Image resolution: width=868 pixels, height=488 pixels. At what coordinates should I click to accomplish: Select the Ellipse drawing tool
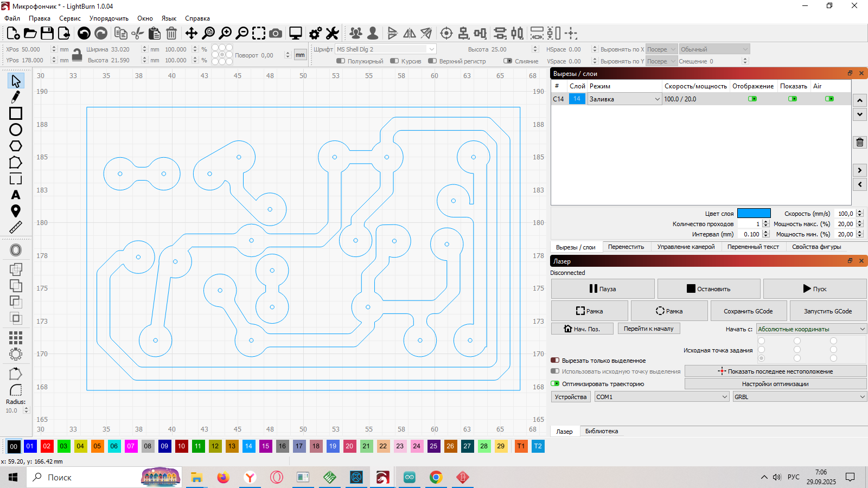click(16, 130)
